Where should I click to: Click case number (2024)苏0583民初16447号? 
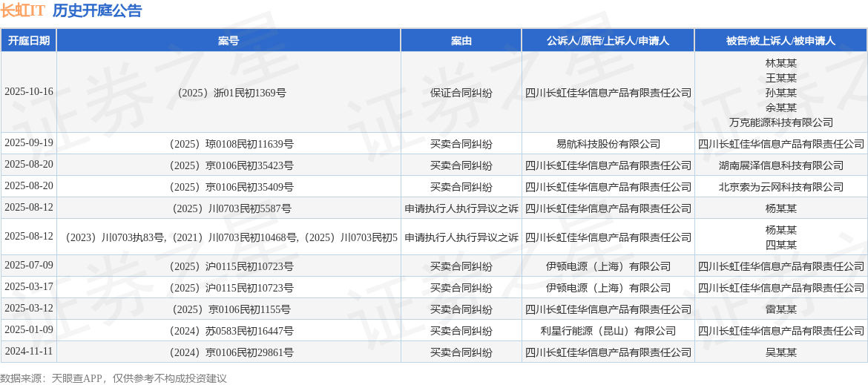228,332
